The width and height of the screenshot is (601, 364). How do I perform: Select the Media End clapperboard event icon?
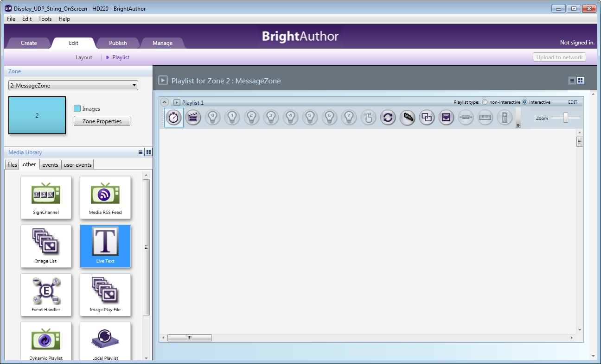pyautogui.click(x=193, y=118)
